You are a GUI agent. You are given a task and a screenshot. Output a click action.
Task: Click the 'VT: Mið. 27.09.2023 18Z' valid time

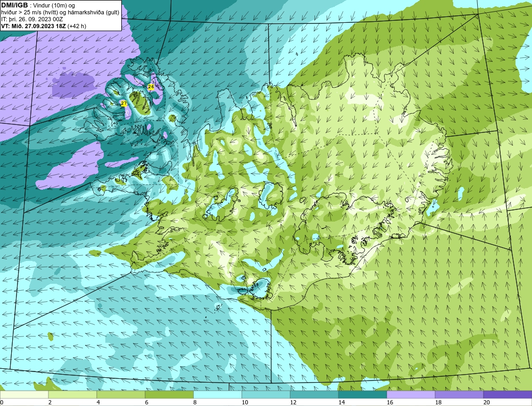pos(34,26)
